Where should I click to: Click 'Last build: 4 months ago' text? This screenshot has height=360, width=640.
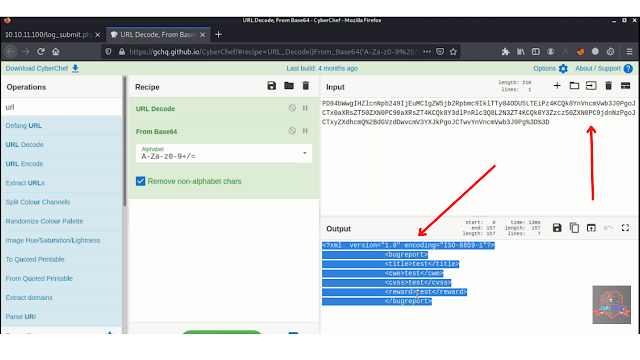coord(322,69)
